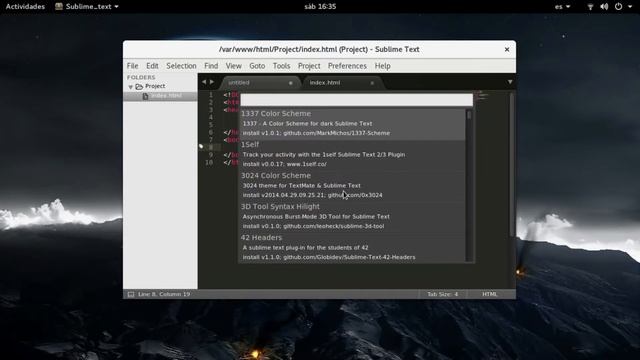
Task: Open the File menu
Action: (132, 66)
